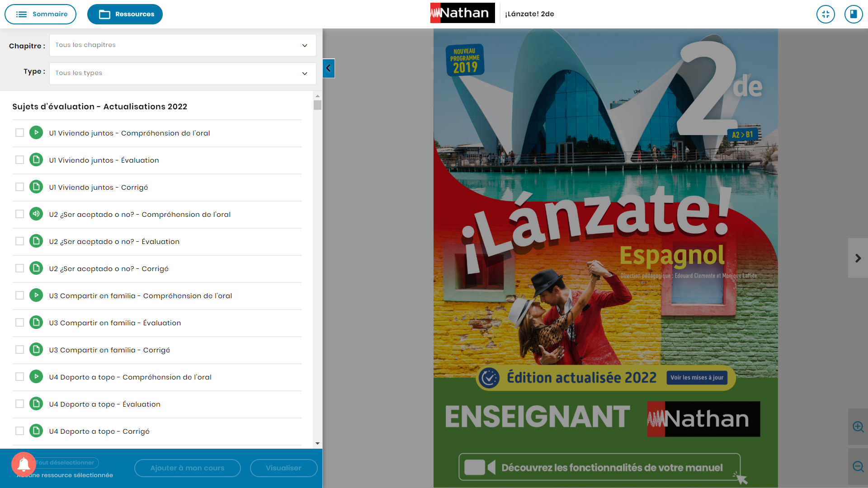Tick checkbox for U3 Compartir en familia Corrigé

[19, 350]
